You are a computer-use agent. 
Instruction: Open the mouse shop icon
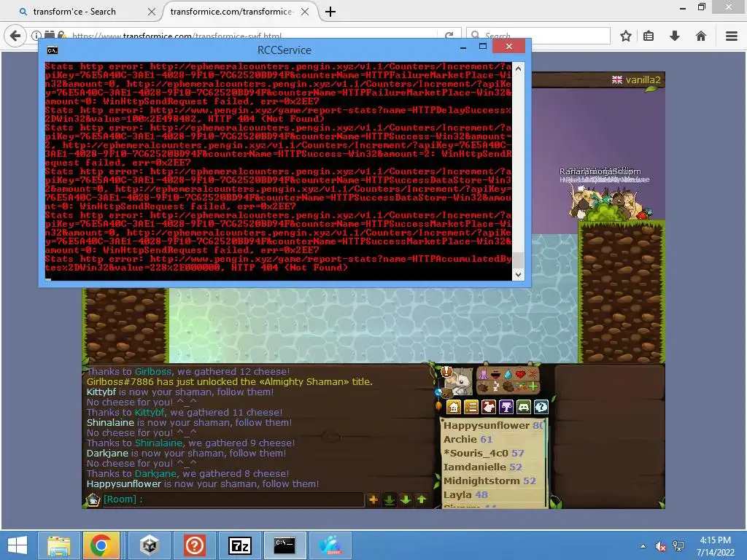click(x=489, y=407)
